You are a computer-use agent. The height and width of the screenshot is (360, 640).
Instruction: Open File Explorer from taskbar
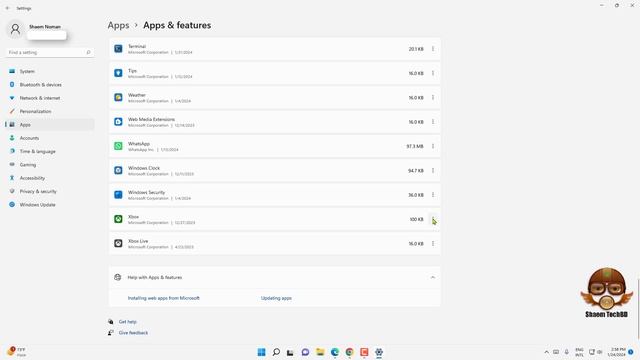coord(320,352)
